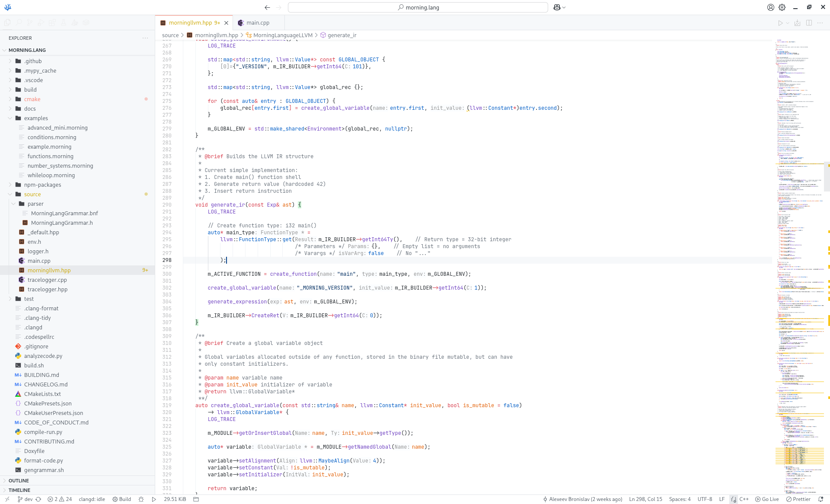
Task: Click the Build button in status bar
Action: 122,499
